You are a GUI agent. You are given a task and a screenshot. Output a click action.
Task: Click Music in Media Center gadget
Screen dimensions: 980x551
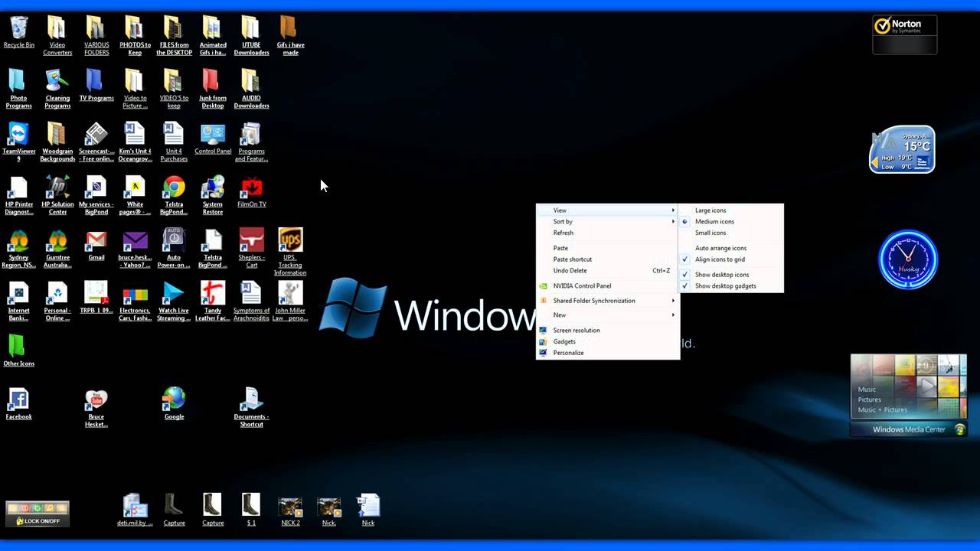tap(867, 390)
